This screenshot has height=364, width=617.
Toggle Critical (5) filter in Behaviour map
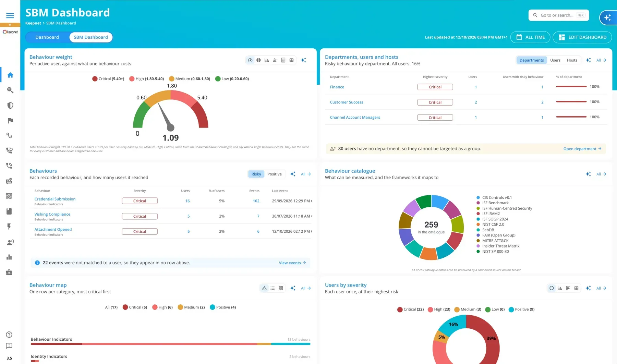point(135,307)
